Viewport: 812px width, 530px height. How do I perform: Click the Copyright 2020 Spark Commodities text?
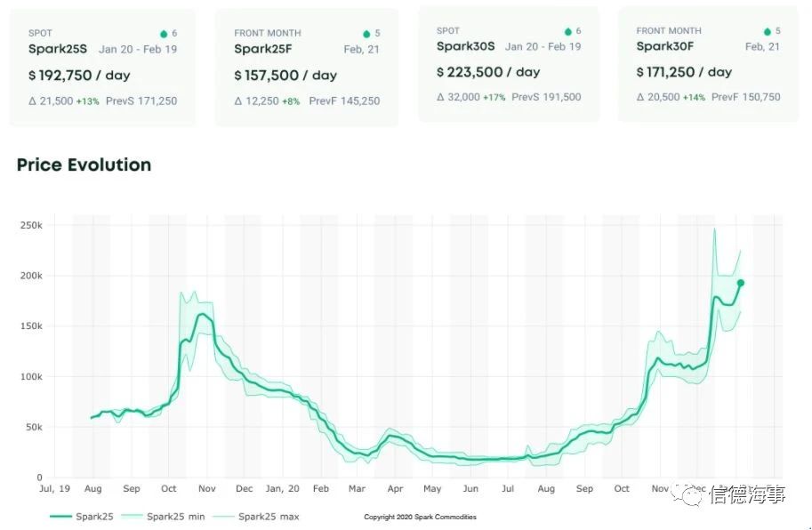pos(420,517)
